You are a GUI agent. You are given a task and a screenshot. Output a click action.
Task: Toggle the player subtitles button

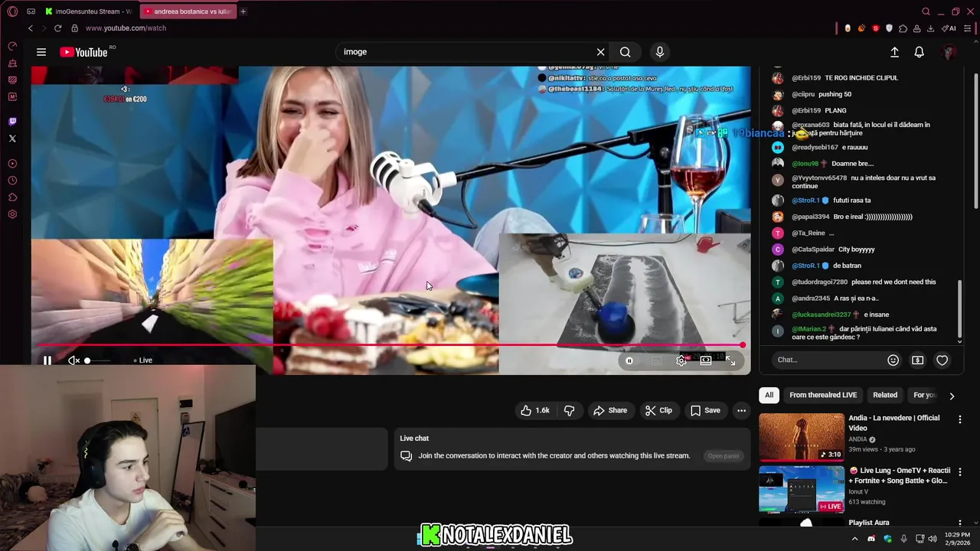[656, 360]
